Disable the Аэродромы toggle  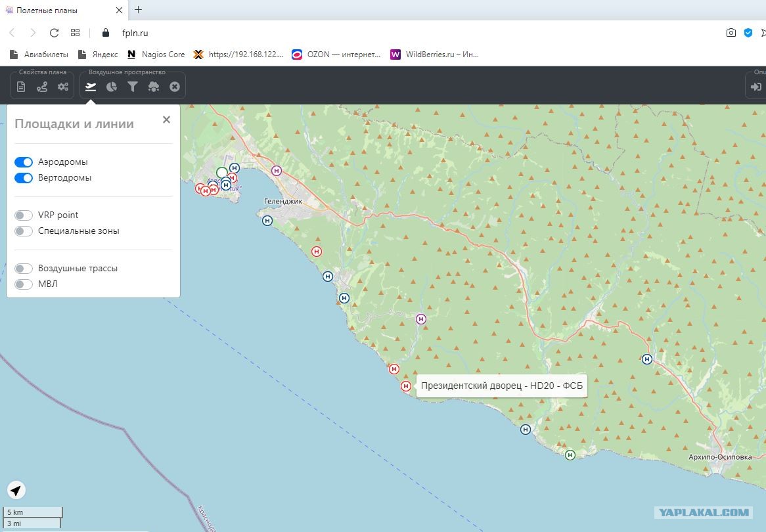(24, 162)
